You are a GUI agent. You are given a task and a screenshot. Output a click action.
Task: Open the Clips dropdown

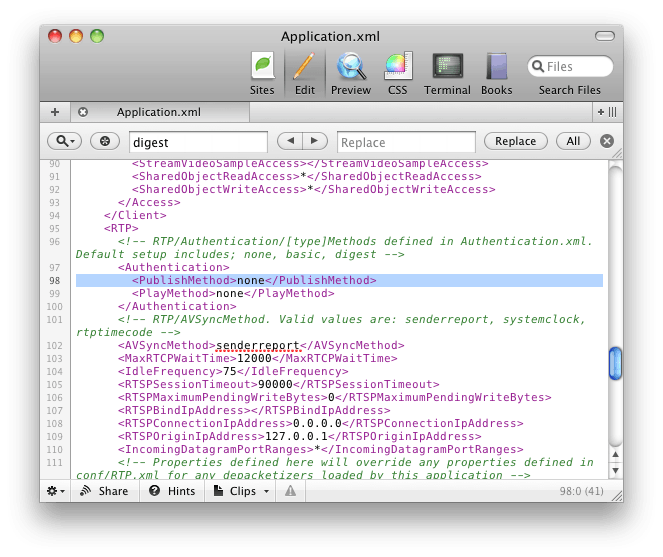point(241,491)
